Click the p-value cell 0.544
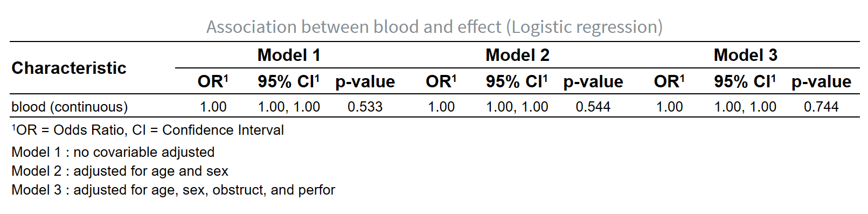This screenshot has height=214, width=868. (593, 107)
